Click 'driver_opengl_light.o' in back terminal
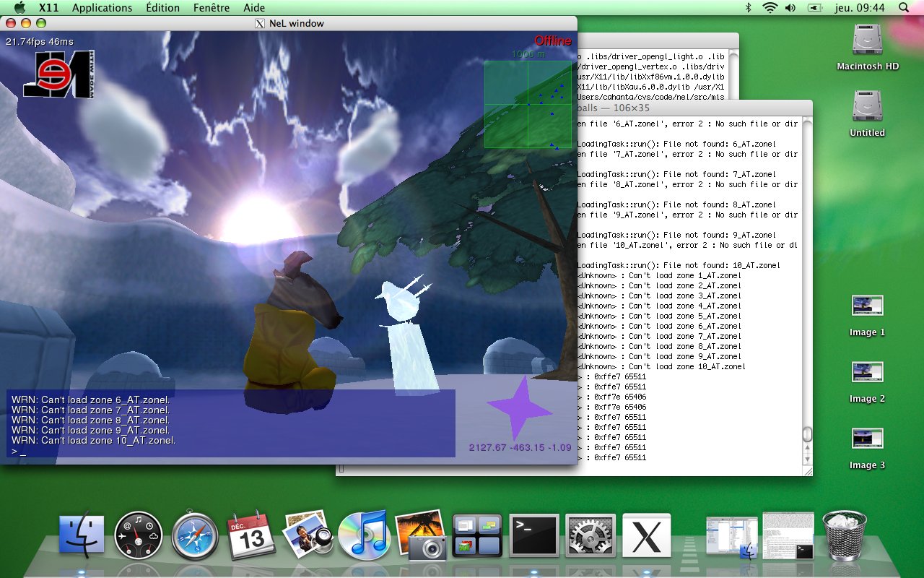Image resolution: width=924 pixels, height=578 pixels. pyautogui.click(x=642, y=56)
